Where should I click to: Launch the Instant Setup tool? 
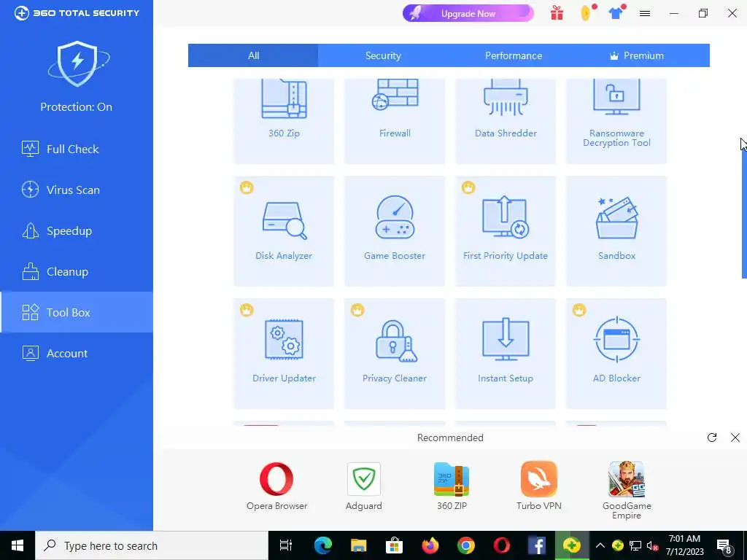pyautogui.click(x=506, y=354)
